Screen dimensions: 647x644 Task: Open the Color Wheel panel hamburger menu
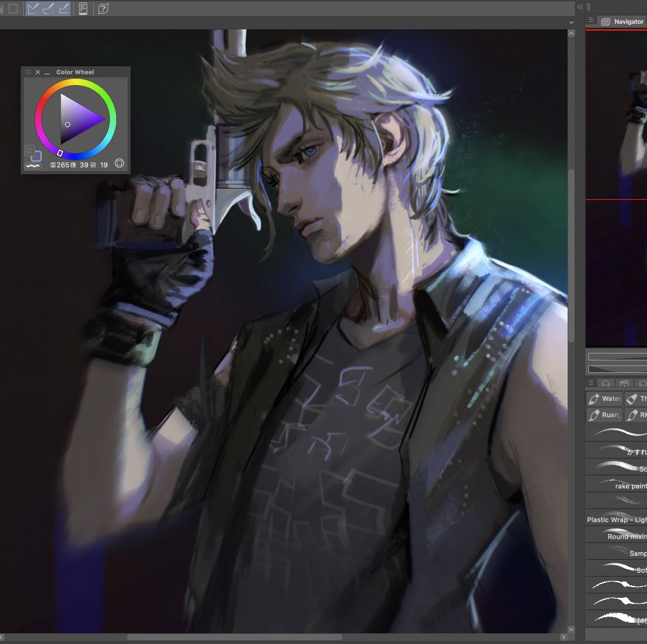(x=28, y=72)
